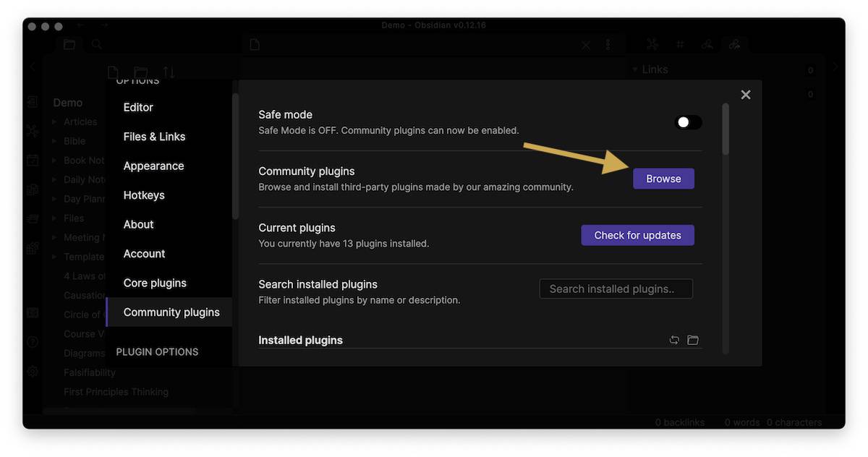Viewport: 868px width, 457px height.
Task: Click the Check for updates button
Action: (x=637, y=235)
